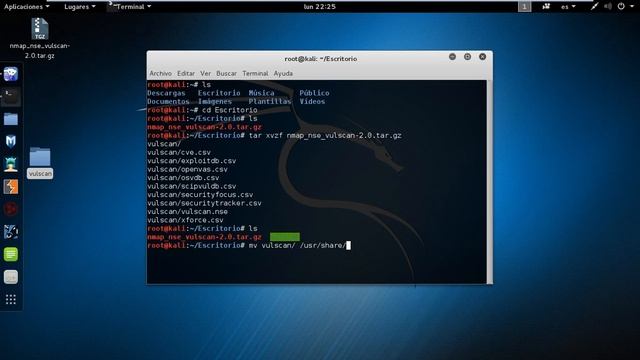Open the Files manager in the dock
640x360 pixels.
pyautogui.click(x=11, y=119)
